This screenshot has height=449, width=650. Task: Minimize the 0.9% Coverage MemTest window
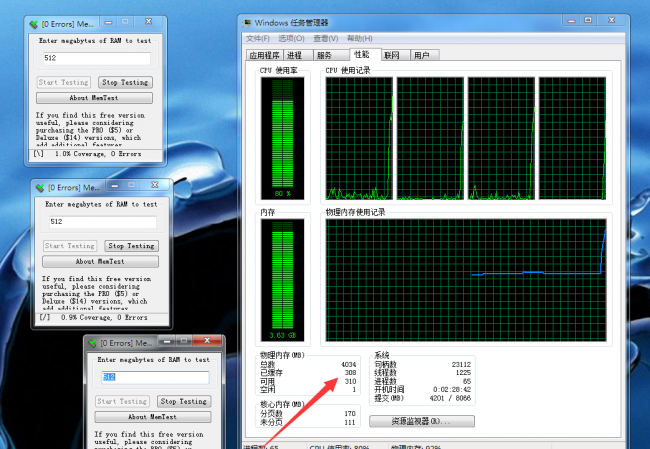[115, 185]
